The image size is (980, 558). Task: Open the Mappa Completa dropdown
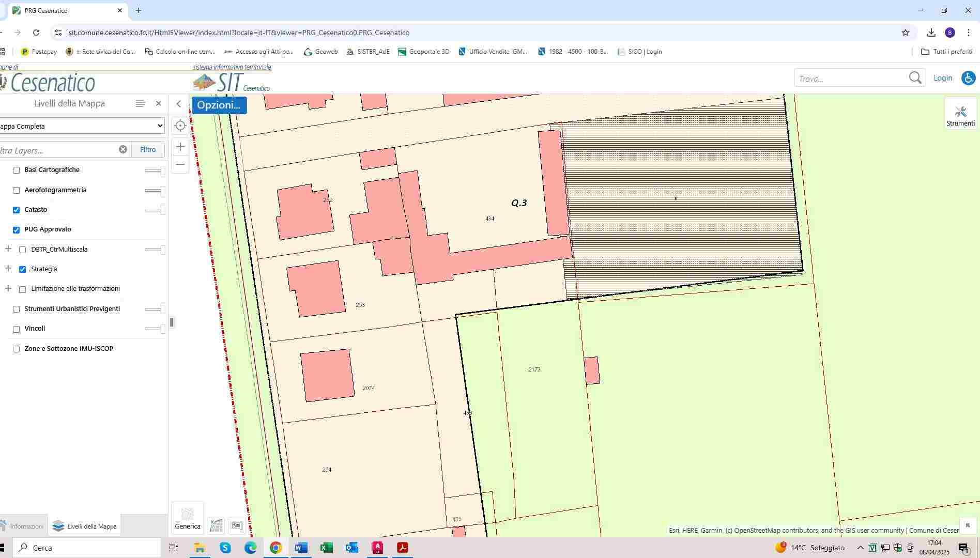point(81,126)
